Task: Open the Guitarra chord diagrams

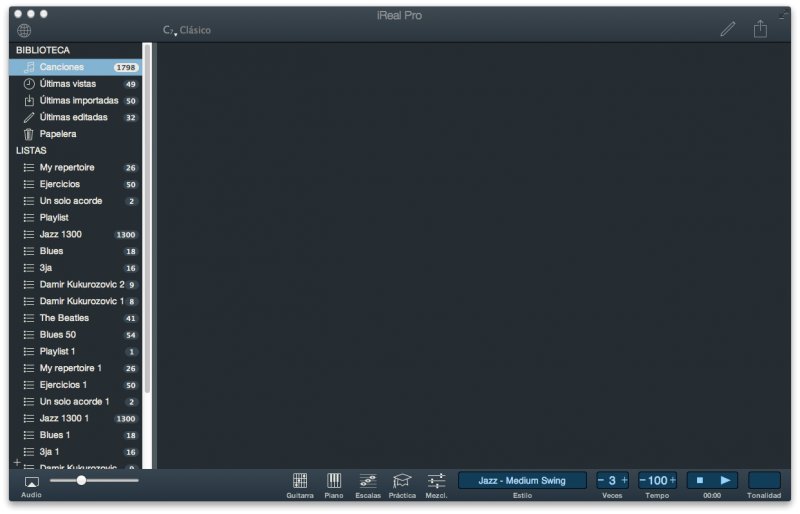Action: 299,481
